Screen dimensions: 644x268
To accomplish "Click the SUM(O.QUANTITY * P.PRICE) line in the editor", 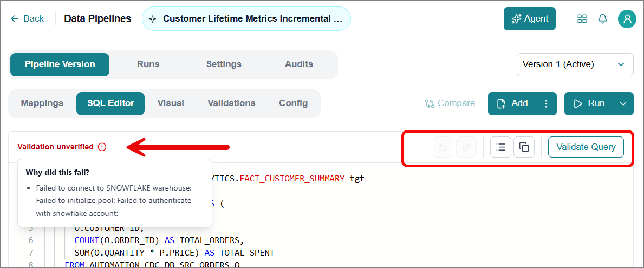I will point(174,252).
